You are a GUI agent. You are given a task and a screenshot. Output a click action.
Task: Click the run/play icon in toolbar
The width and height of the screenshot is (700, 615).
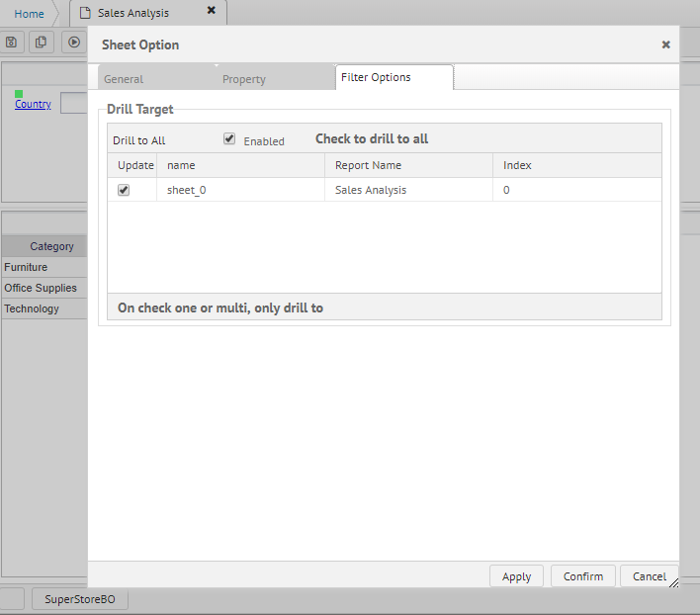pyautogui.click(x=73, y=42)
